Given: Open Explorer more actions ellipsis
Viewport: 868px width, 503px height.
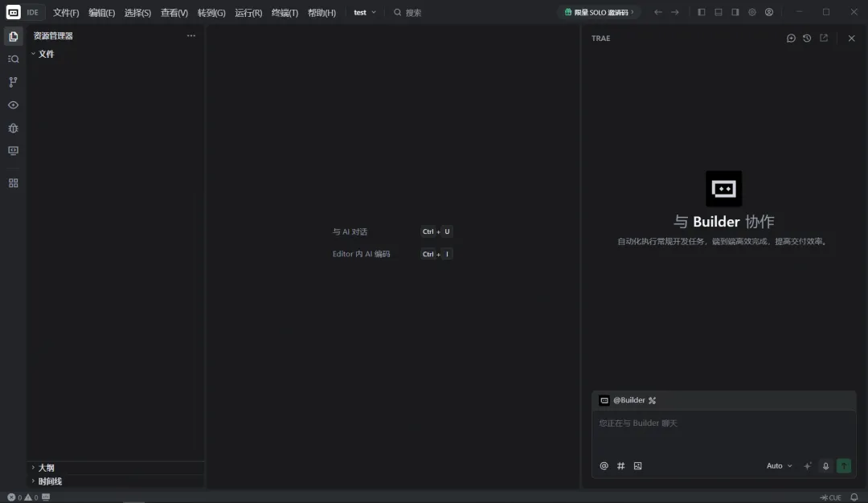Looking at the screenshot, I should pyautogui.click(x=191, y=36).
